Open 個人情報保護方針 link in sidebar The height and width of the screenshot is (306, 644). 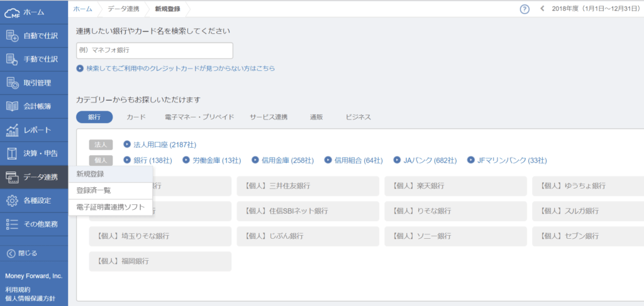pyautogui.click(x=30, y=298)
